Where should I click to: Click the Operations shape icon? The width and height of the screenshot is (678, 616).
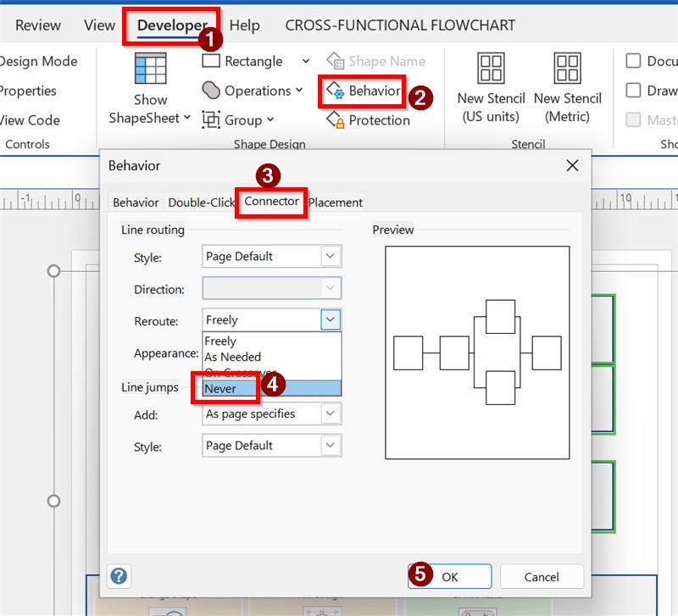[x=211, y=91]
